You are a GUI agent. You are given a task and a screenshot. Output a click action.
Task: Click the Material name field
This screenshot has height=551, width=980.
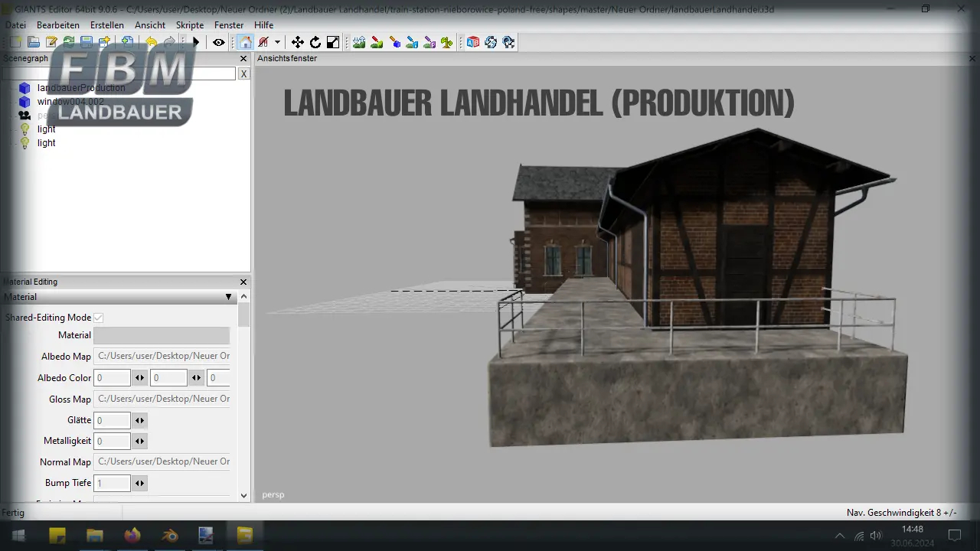pos(162,335)
